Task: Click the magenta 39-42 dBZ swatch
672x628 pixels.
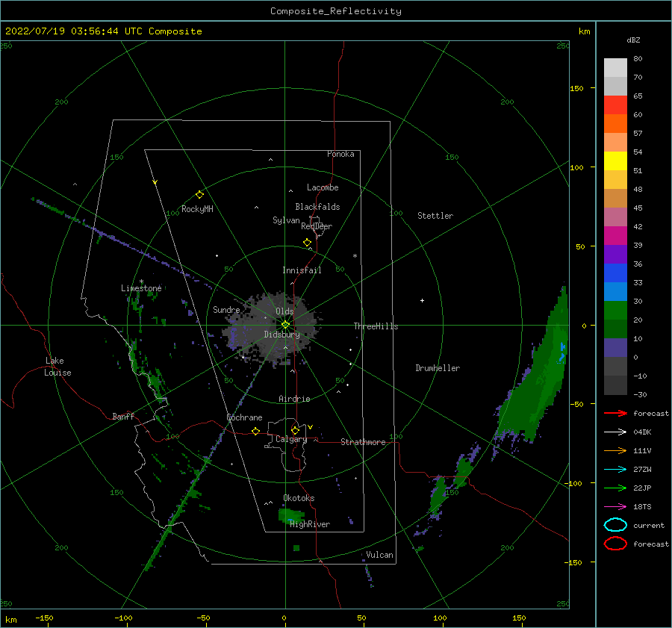Action: pyautogui.click(x=615, y=236)
